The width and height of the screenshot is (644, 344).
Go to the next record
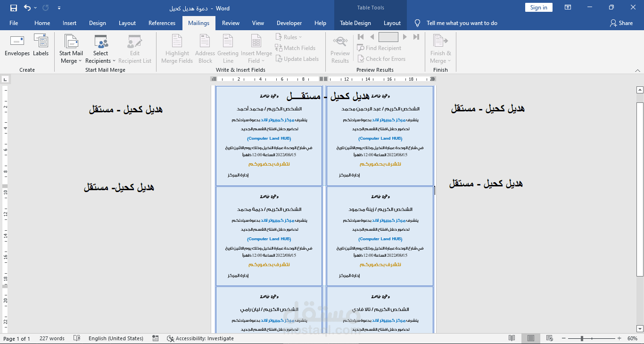[405, 37]
